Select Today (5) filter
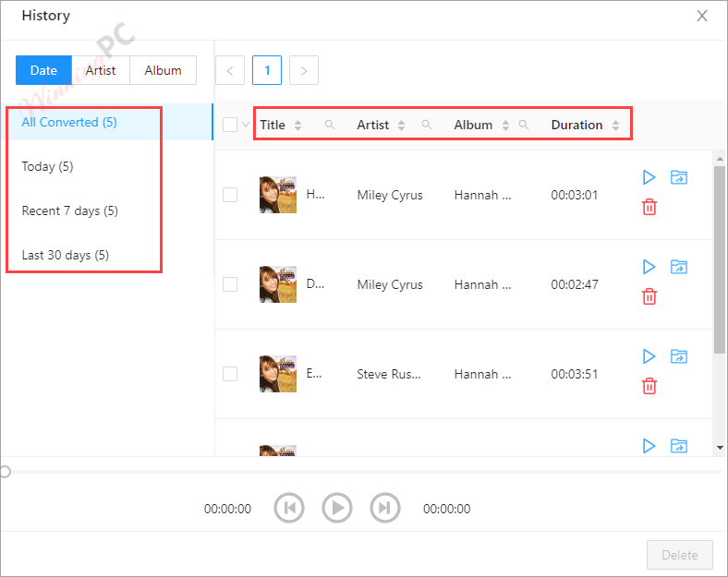 (107, 166)
